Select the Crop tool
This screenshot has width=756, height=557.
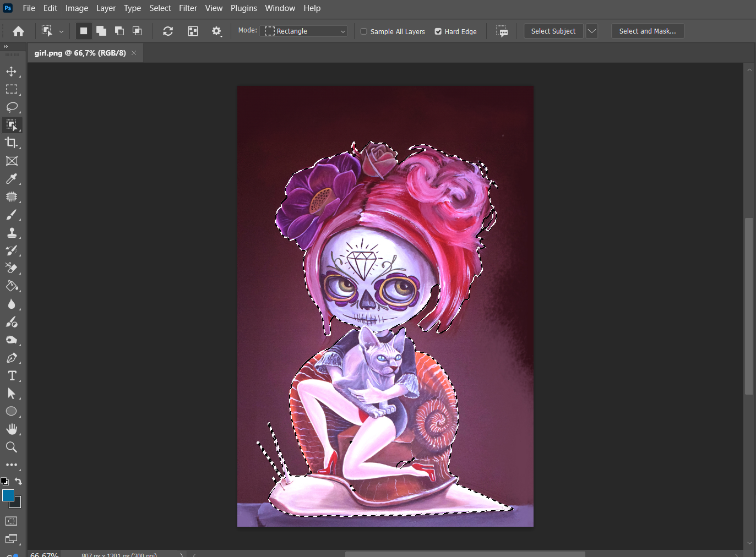[12, 143]
